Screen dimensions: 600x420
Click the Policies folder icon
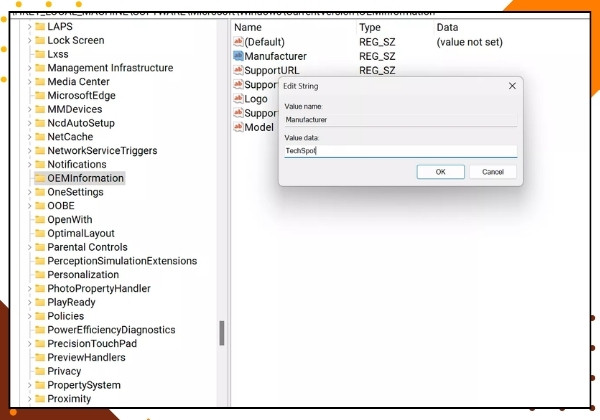pyautogui.click(x=40, y=316)
